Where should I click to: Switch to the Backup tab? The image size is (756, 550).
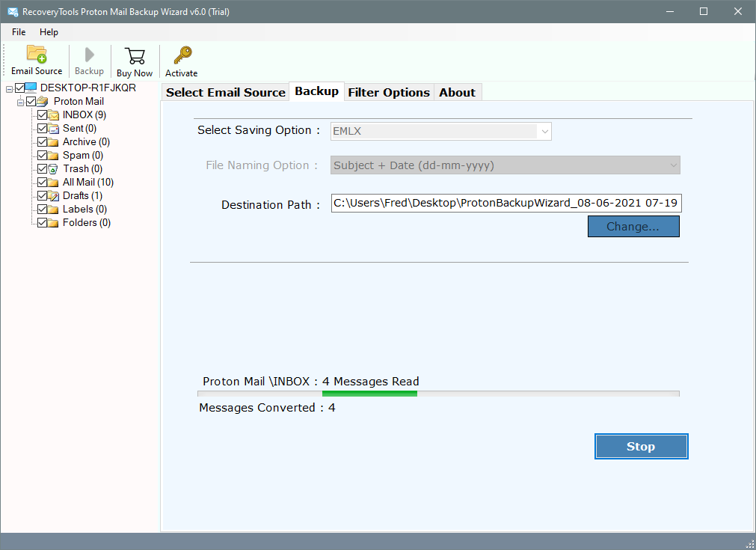(x=317, y=91)
